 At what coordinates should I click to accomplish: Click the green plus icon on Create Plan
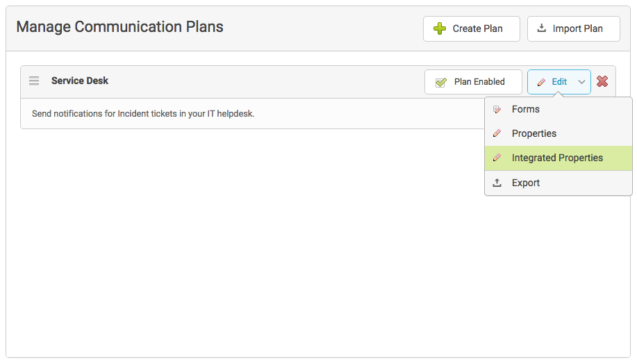(x=440, y=28)
